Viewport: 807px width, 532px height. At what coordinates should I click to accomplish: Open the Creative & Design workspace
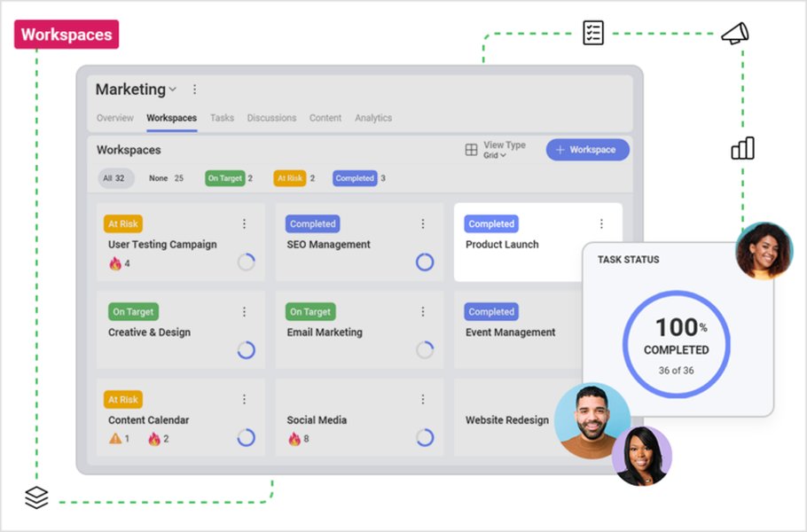click(181, 330)
